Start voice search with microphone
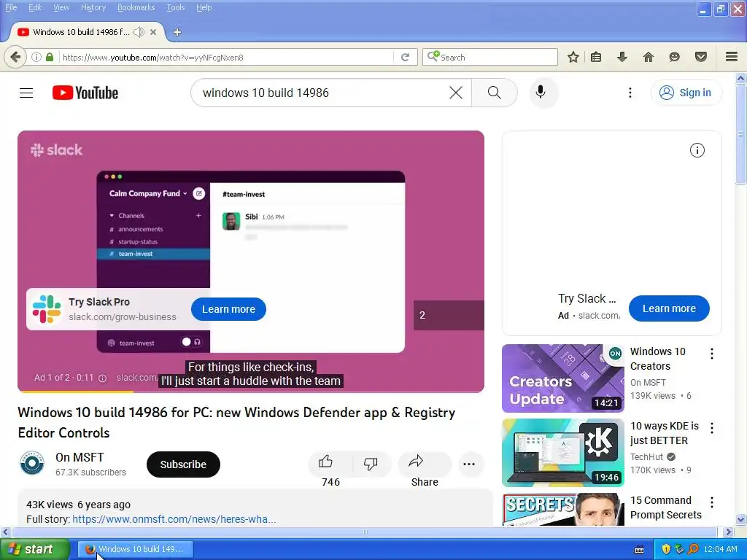The width and height of the screenshot is (747, 560). tap(541, 92)
